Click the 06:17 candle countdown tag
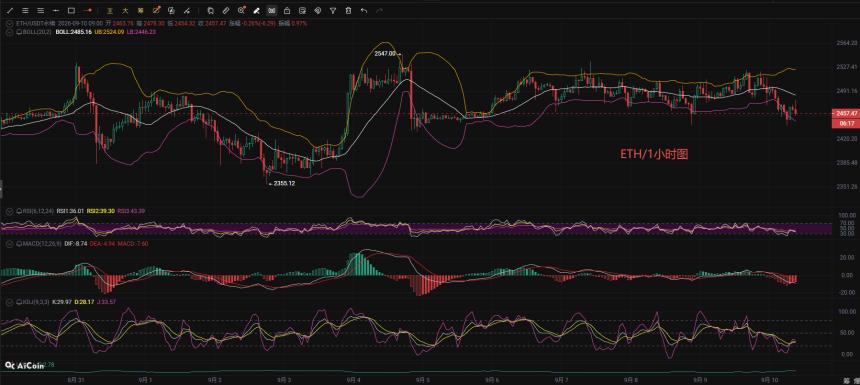The height and width of the screenshot is (385, 860). (x=845, y=123)
